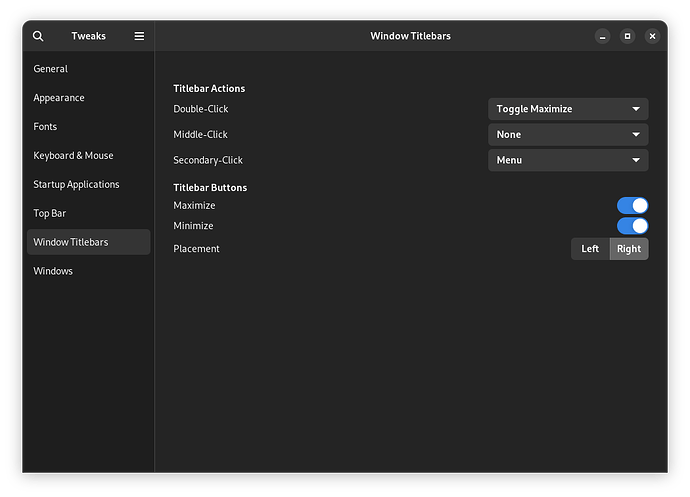Minimize the Tweaks window via the titlebar button
Image resolution: width=690 pixels, height=497 pixels.
click(x=602, y=36)
